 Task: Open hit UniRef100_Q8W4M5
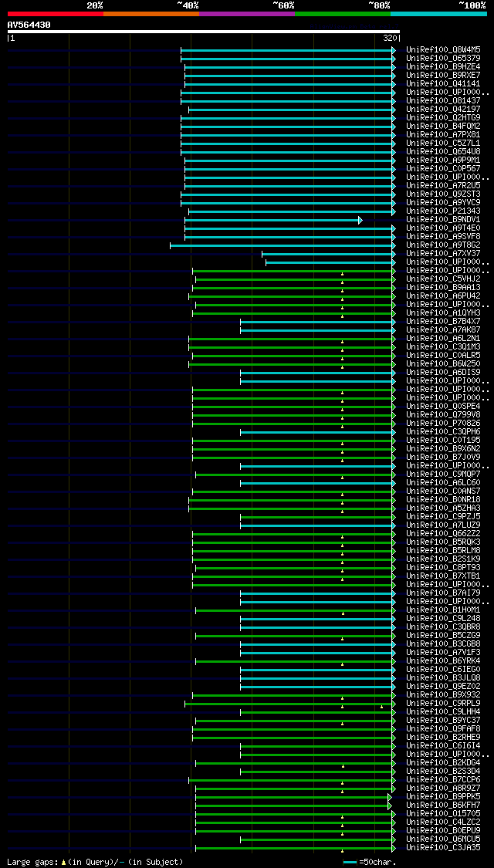click(443, 50)
